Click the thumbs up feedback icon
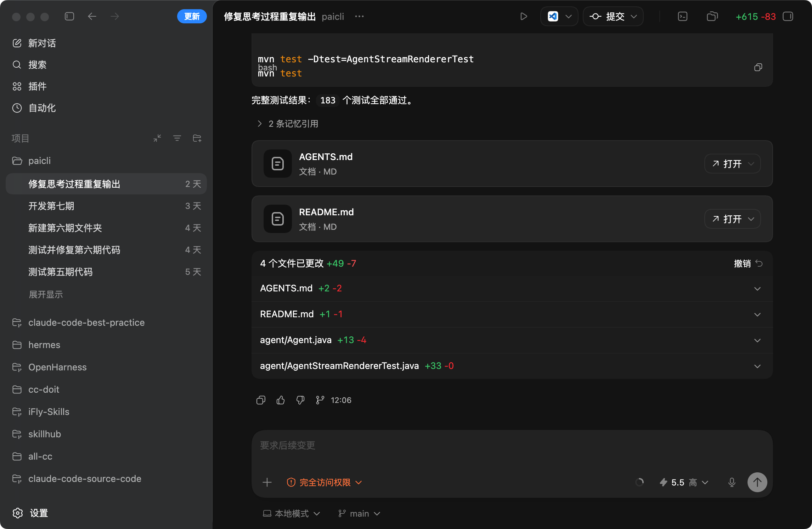Screen dimensions: 812x529 pyautogui.click(x=281, y=400)
